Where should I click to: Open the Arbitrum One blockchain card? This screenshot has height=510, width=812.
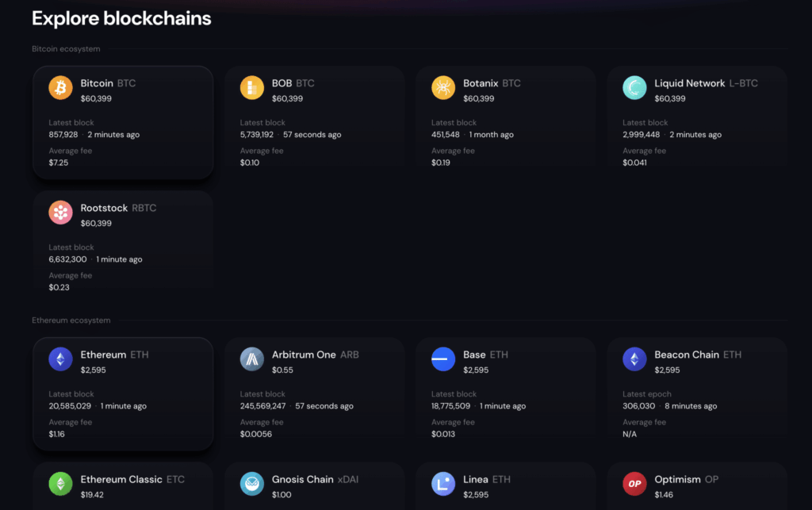[x=315, y=394]
